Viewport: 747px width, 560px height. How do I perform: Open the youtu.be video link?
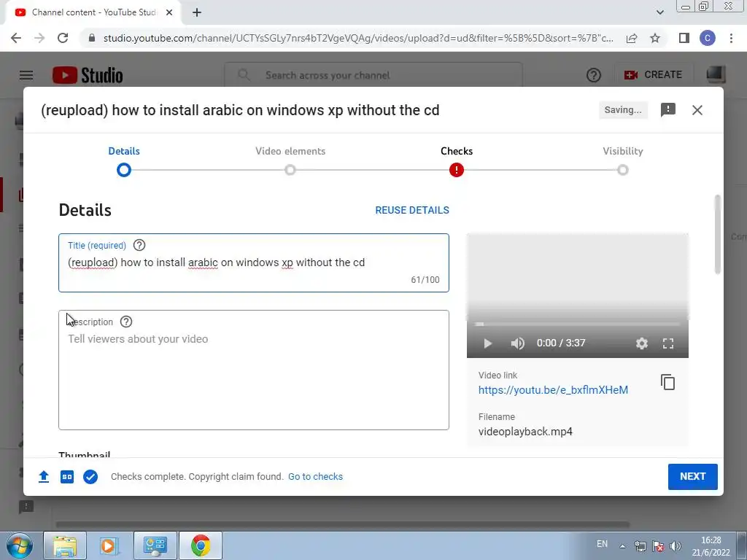[x=553, y=390]
